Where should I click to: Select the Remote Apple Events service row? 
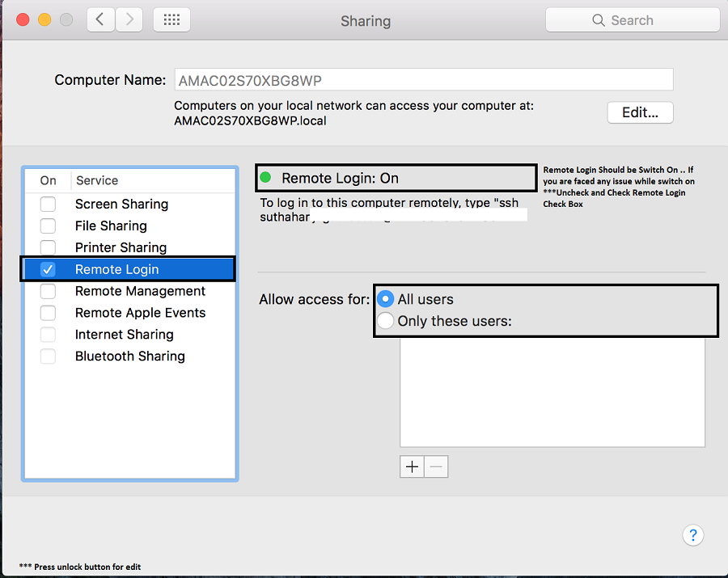[130, 313]
